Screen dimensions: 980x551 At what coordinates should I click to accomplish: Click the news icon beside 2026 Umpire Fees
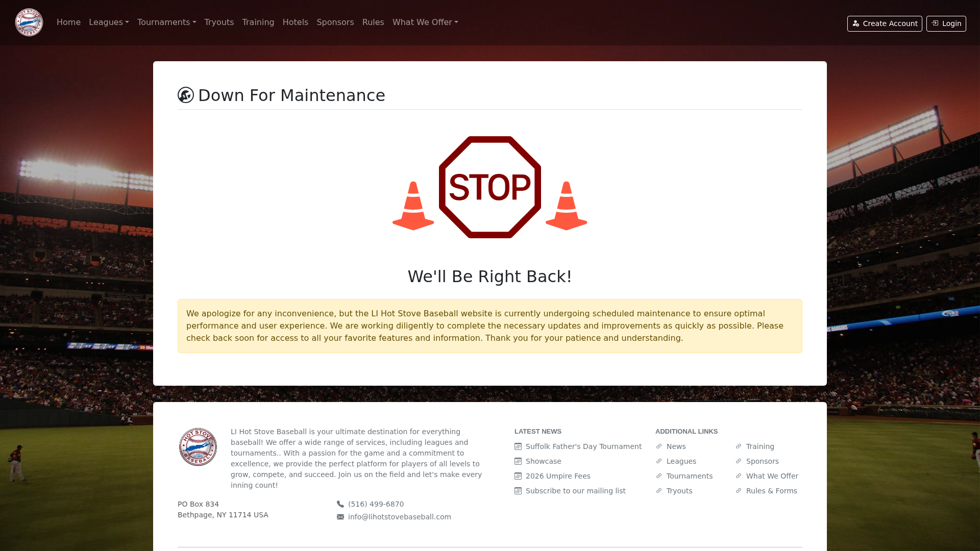coord(518,476)
